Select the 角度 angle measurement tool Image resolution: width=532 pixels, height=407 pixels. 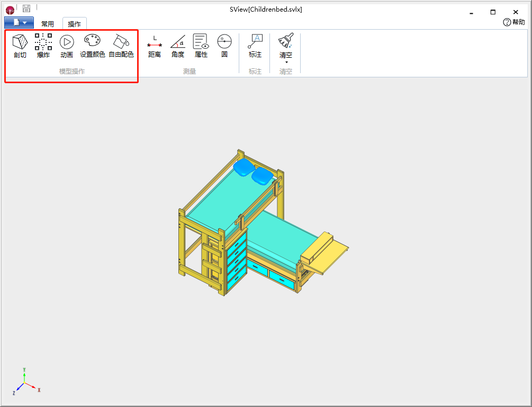(x=178, y=46)
